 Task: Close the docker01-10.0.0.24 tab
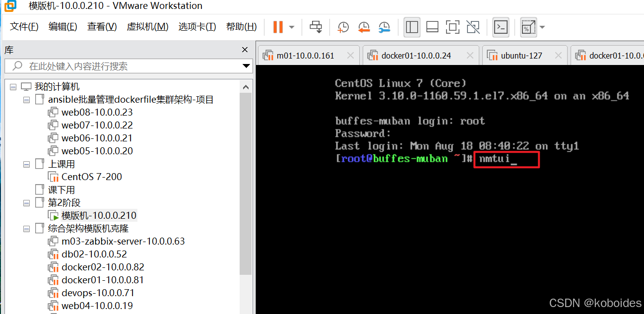click(x=470, y=56)
